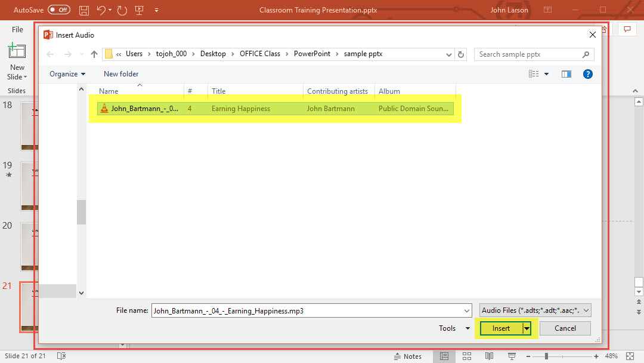This screenshot has height=363, width=644.
Task: Click the refresh icon beside address bar
Action: coord(461,54)
